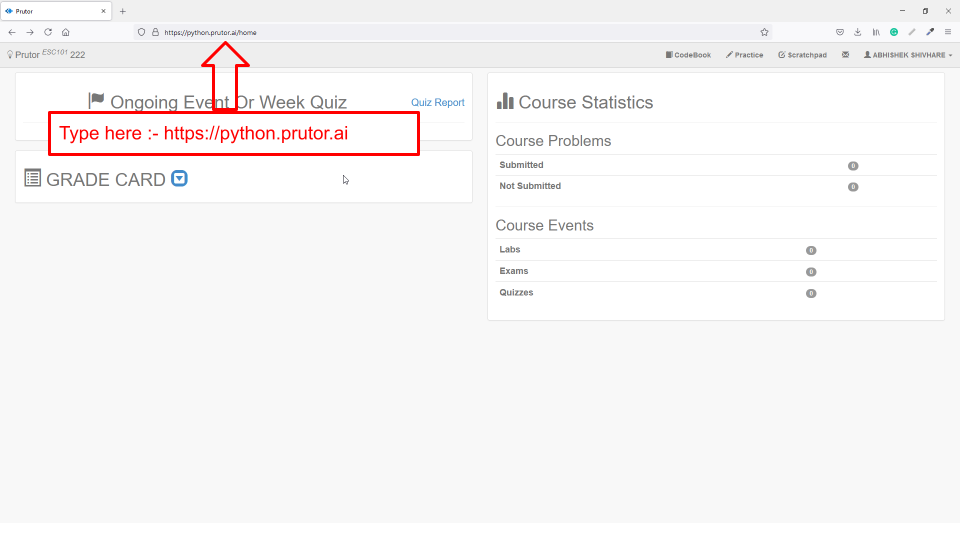
Task: Open the envelope messages icon
Action: [x=845, y=55]
